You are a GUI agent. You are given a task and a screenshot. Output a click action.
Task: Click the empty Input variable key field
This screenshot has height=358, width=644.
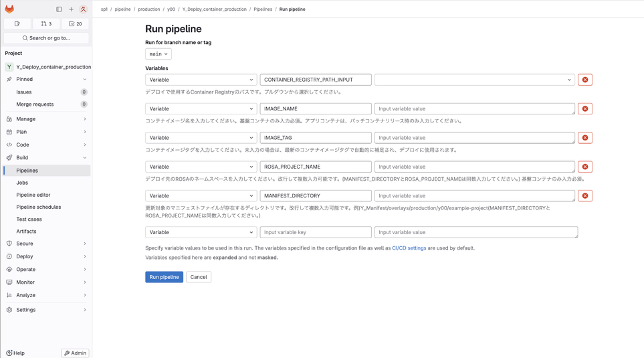click(316, 232)
